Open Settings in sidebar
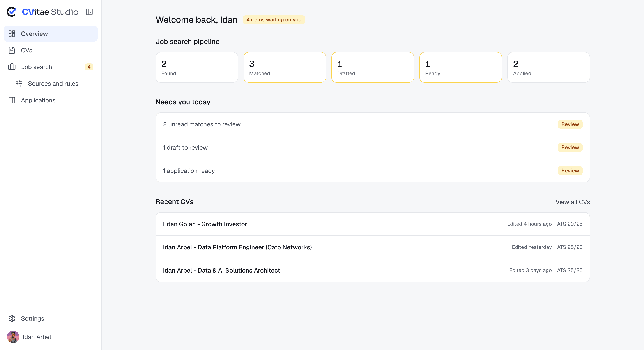The height and width of the screenshot is (350, 644). click(51, 318)
